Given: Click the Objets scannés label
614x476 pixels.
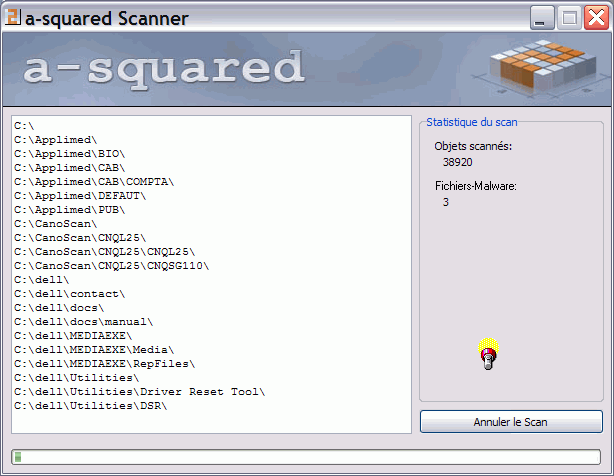Looking at the screenshot, I should coord(473,146).
